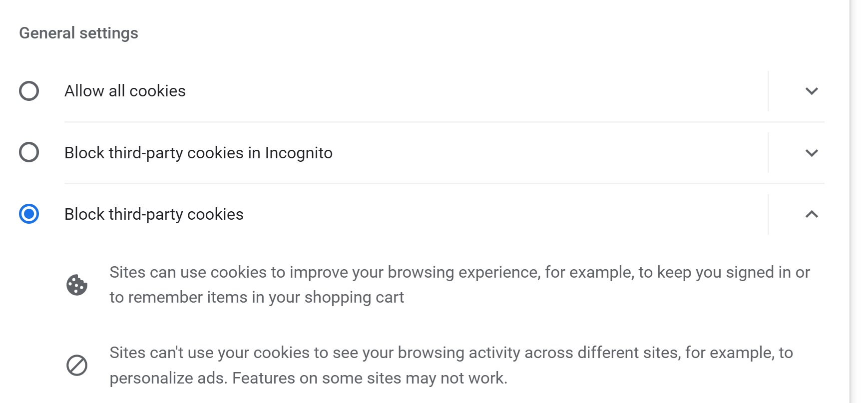
Task: Select Block third-party cookies in Incognito radio
Action: point(29,152)
